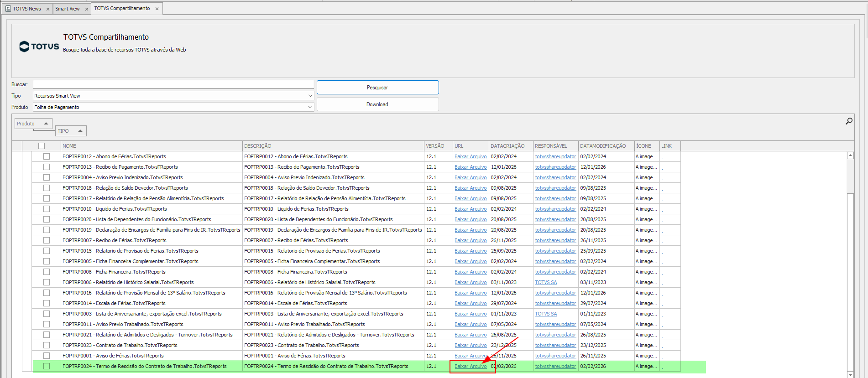
Task: Close the TOTVS News tab
Action: click(48, 9)
